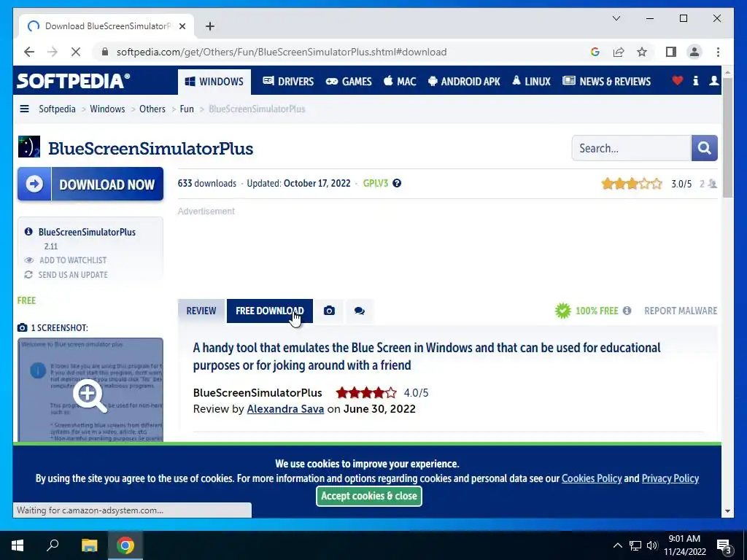Open the notification center icon

[724, 545]
